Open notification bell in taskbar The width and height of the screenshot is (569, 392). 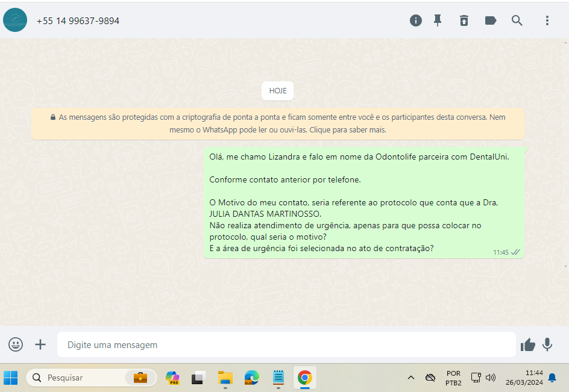click(x=552, y=378)
